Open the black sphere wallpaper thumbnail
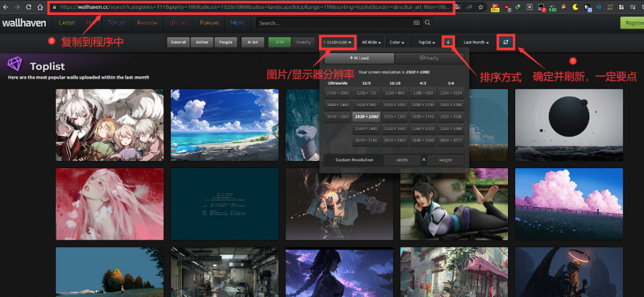Viewport: 644px width, 297px height. click(569, 125)
